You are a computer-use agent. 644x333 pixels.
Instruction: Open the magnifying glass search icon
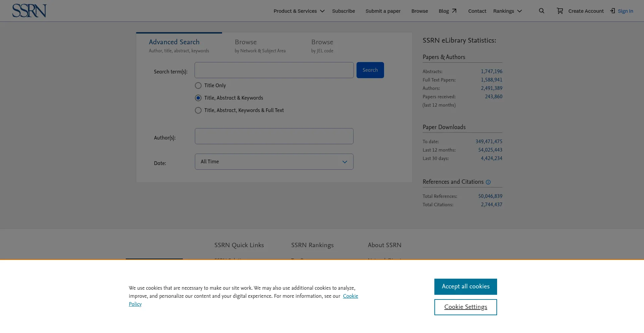[541, 11]
